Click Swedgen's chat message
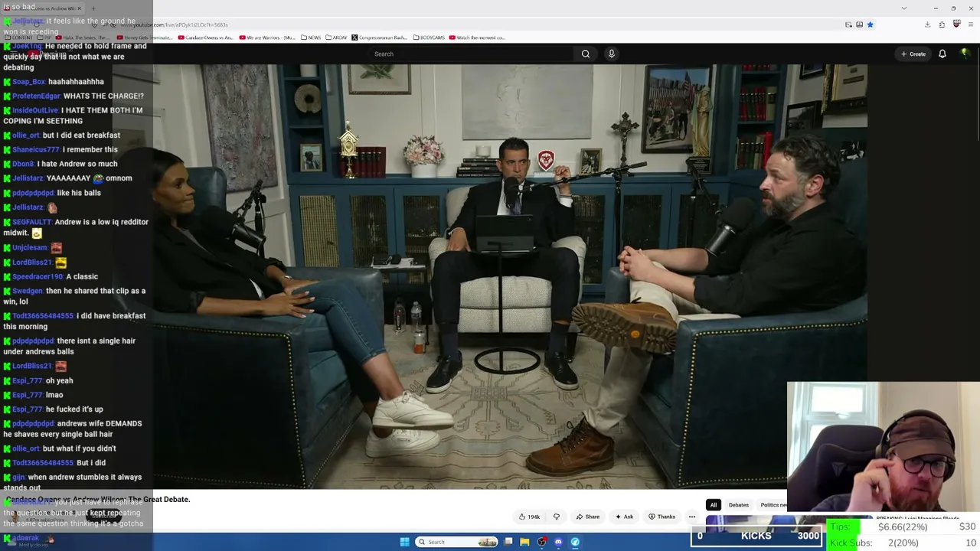Screen dimensions: 980x551 click(74, 296)
